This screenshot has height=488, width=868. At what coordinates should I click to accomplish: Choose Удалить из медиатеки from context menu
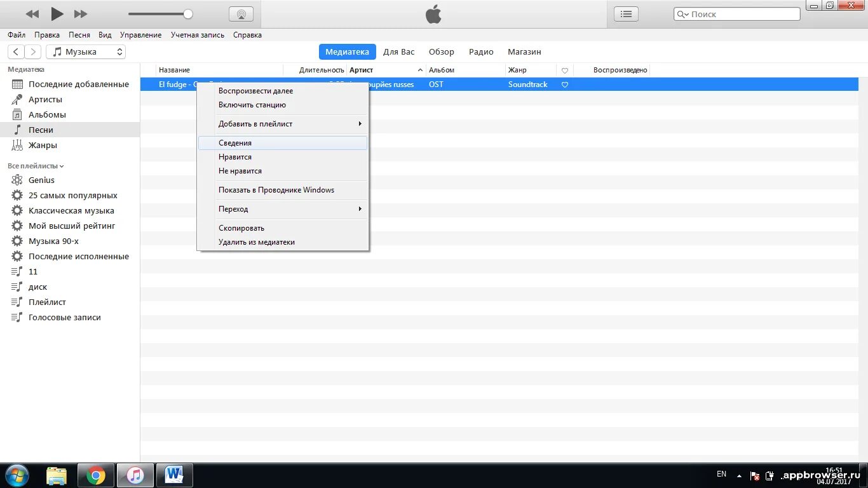click(283, 242)
